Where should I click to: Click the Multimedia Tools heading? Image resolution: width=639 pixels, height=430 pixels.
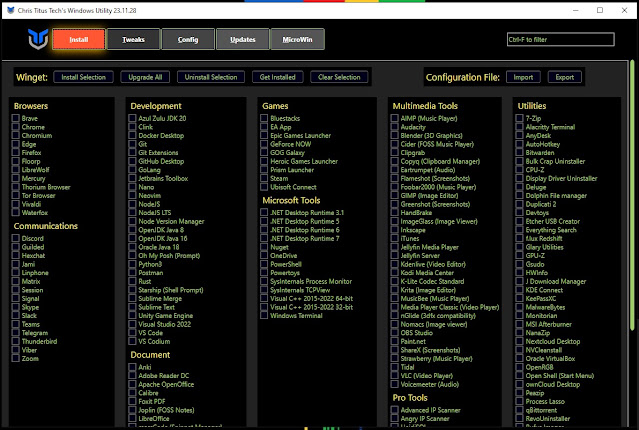pyautogui.click(x=425, y=106)
